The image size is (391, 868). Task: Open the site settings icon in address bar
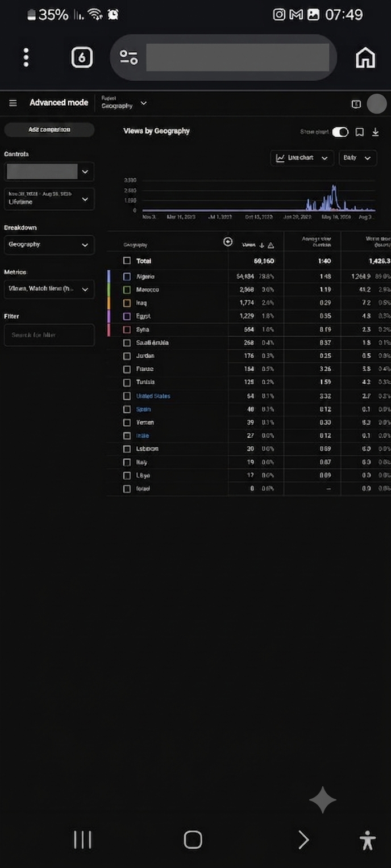pyautogui.click(x=128, y=57)
